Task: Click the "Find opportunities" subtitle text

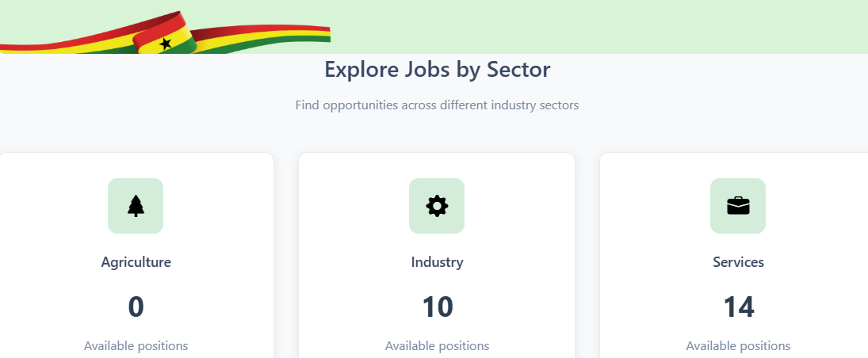Action: pyautogui.click(x=437, y=105)
